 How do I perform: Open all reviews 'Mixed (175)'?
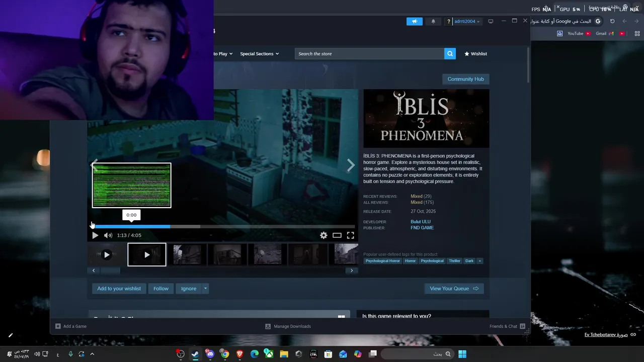(422, 202)
